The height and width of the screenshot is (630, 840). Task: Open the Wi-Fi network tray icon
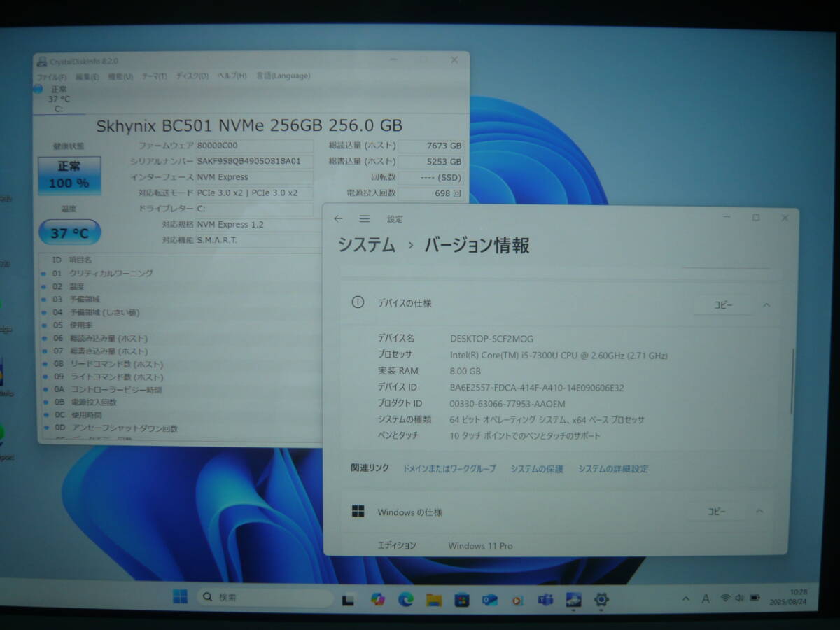point(725,598)
